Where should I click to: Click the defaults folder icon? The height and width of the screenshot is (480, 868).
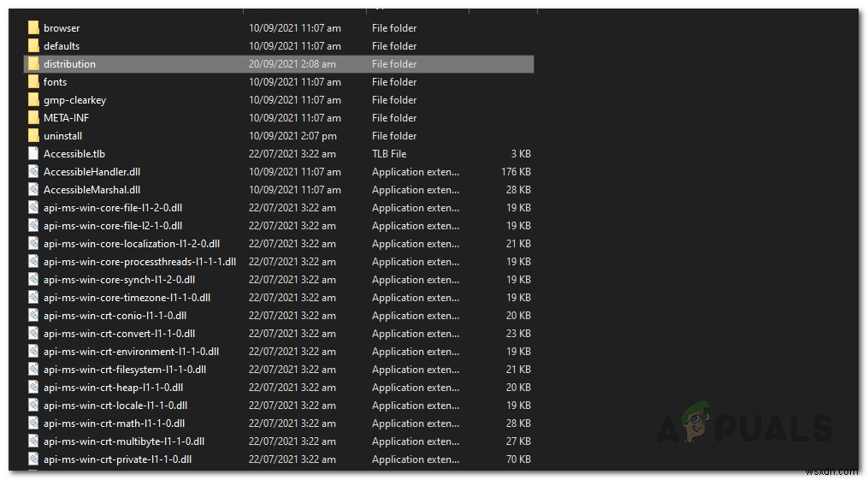pos(33,46)
